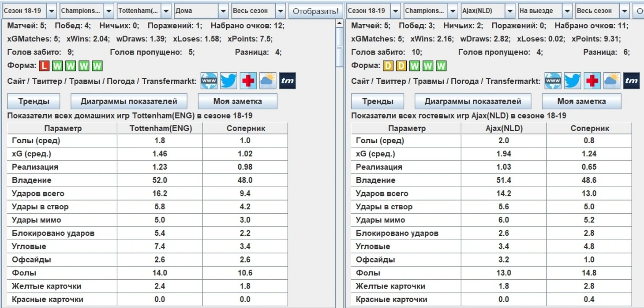644x308 pixels.
Task: Select Блокировано ударов row in Tottenham table
Action: point(147,233)
